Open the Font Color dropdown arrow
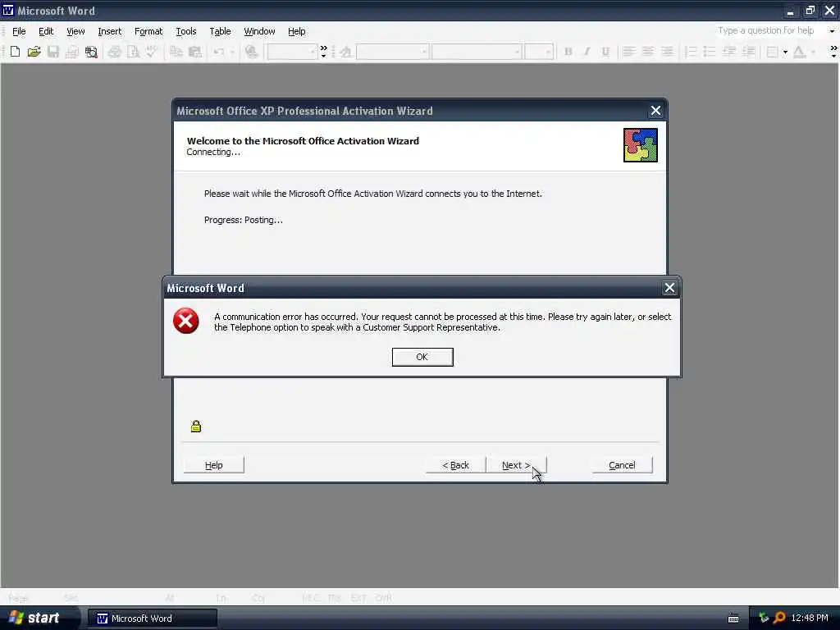The width and height of the screenshot is (840, 630). click(813, 52)
